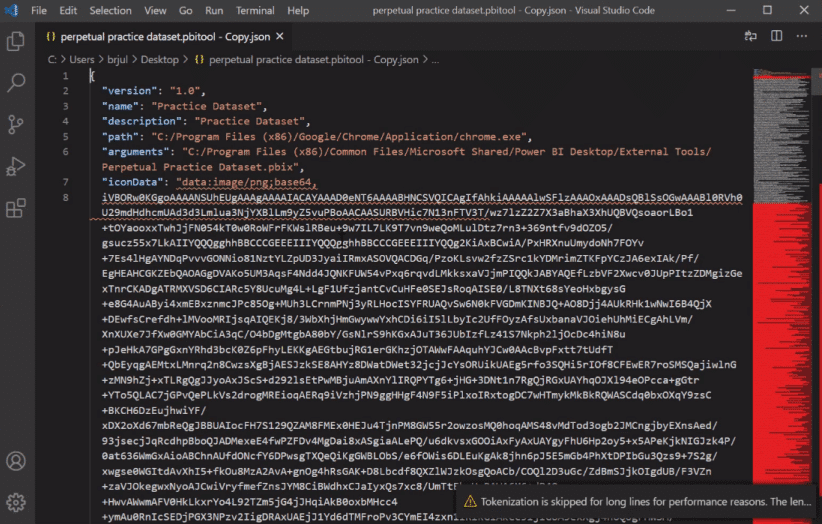Click line number 1 in gutter
The width and height of the screenshot is (822, 524).
click(x=66, y=76)
